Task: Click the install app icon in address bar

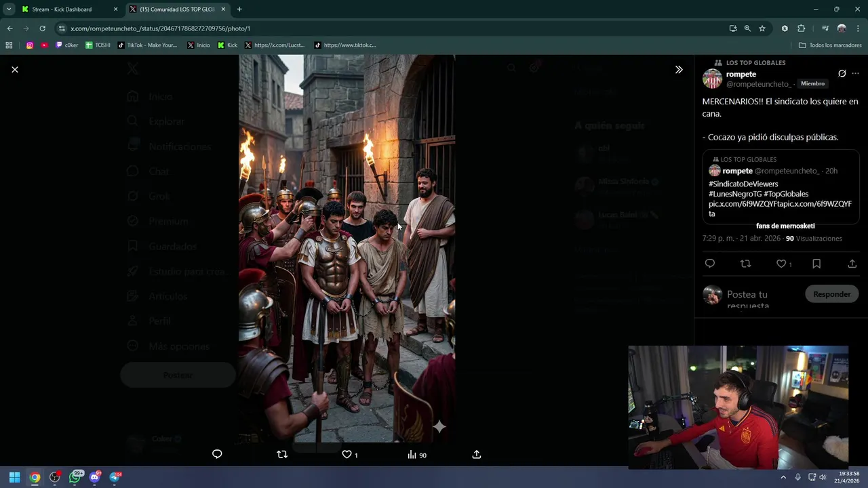Action: tap(733, 28)
